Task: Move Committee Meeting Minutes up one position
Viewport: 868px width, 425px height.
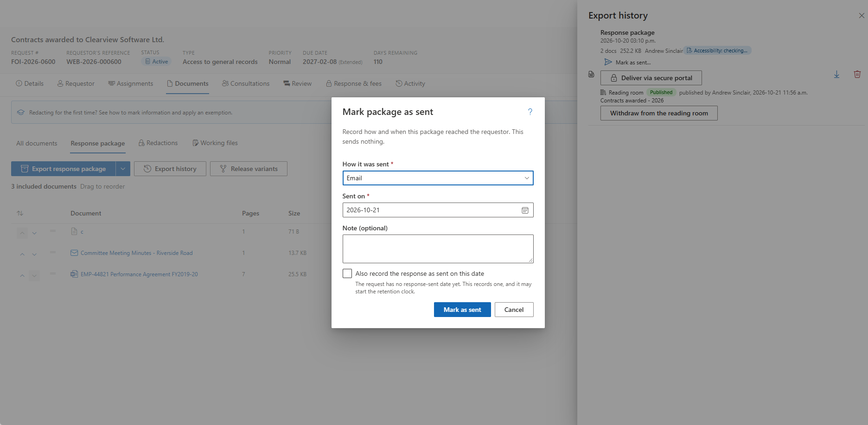Action: tap(22, 254)
